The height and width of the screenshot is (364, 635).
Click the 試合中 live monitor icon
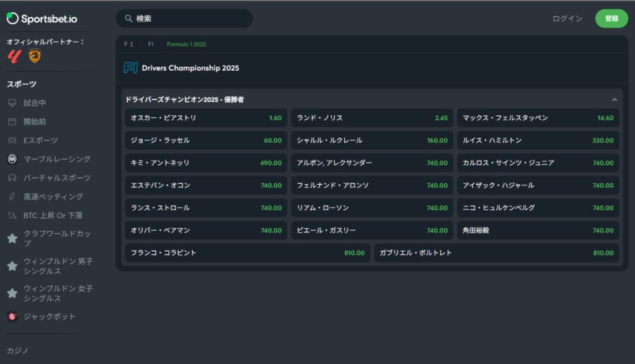pos(12,103)
